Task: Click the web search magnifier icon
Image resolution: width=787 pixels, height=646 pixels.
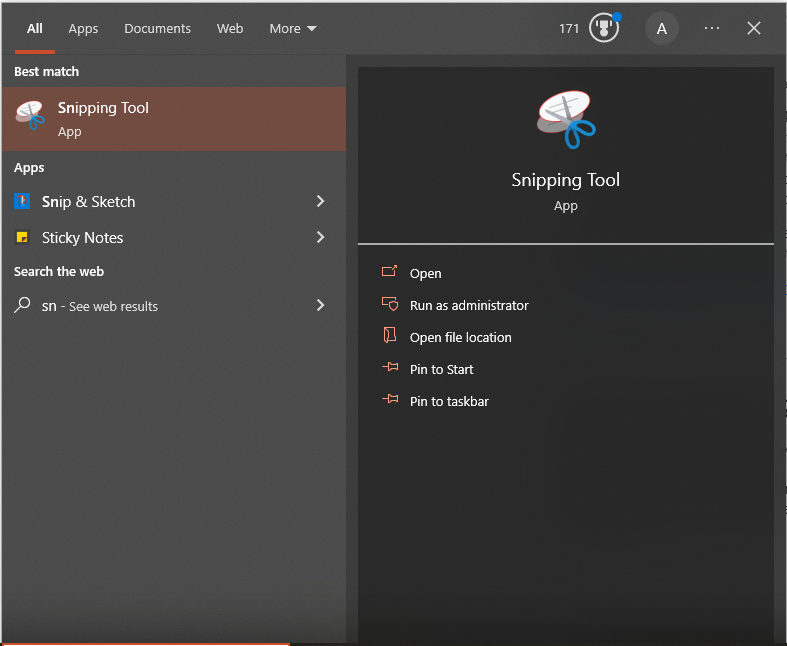Action: [x=22, y=305]
